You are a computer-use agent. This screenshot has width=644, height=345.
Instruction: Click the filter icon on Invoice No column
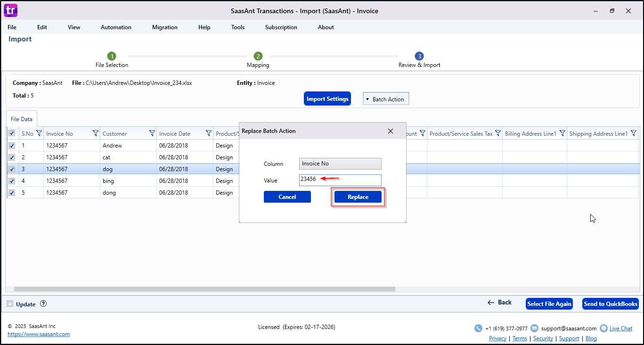96,133
